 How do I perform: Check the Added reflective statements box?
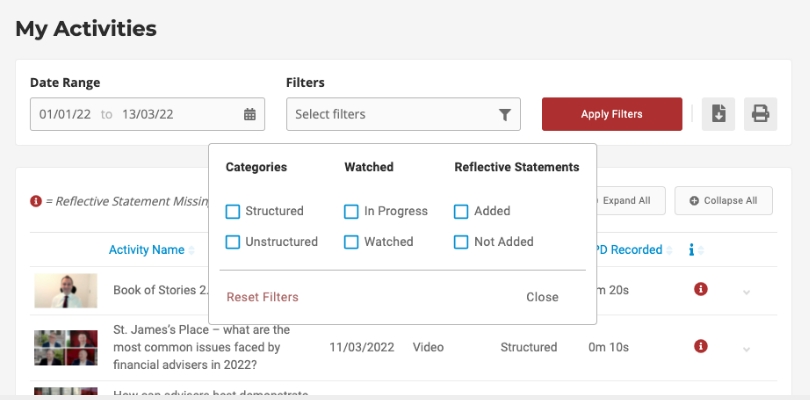point(461,211)
